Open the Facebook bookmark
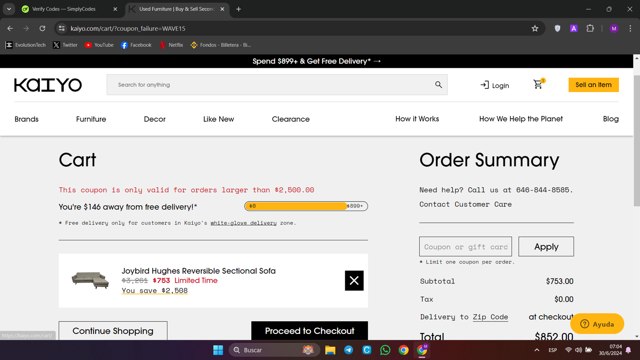The image size is (640, 360). pyautogui.click(x=136, y=45)
